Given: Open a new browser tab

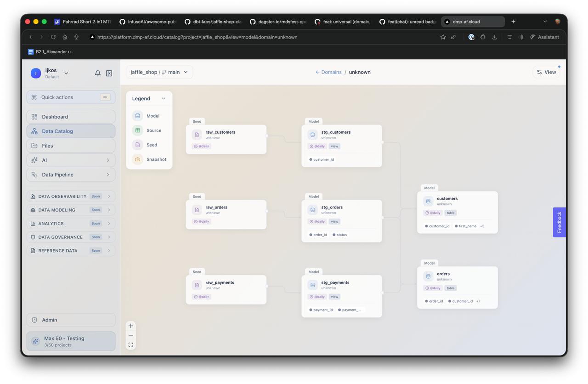Looking at the screenshot, I should pos(513,22).
